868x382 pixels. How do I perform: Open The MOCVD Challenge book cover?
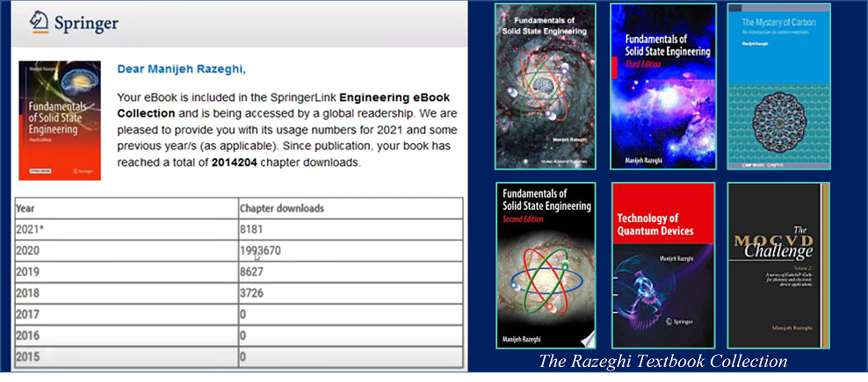(778, 265)
